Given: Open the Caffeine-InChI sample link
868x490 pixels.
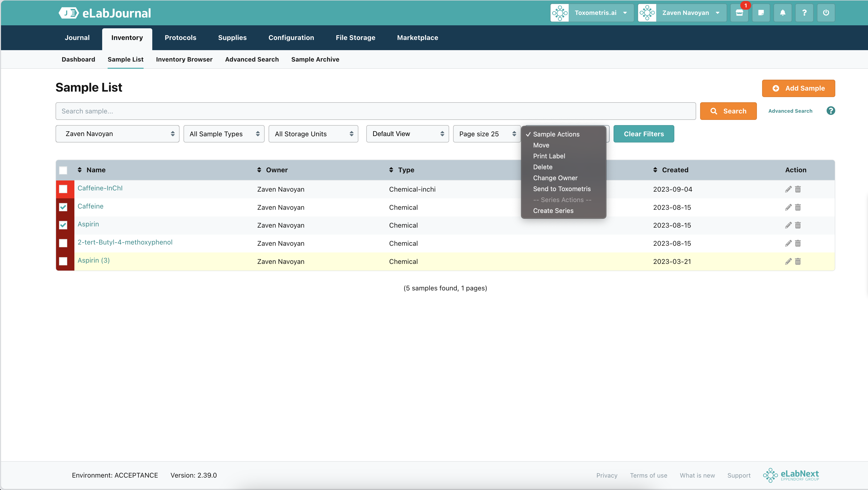Looking at the screenshot, I should [x=100, y=188].
